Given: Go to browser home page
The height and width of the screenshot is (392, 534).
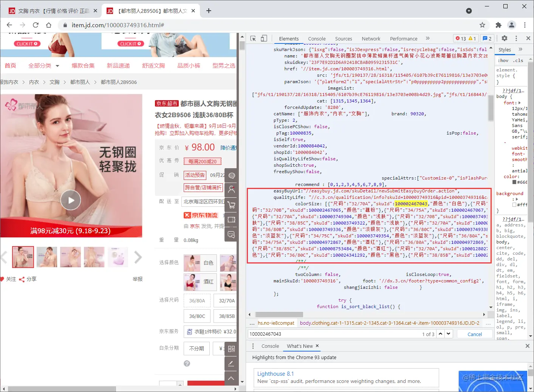Looking at the screenshot, I should (48, 25).
